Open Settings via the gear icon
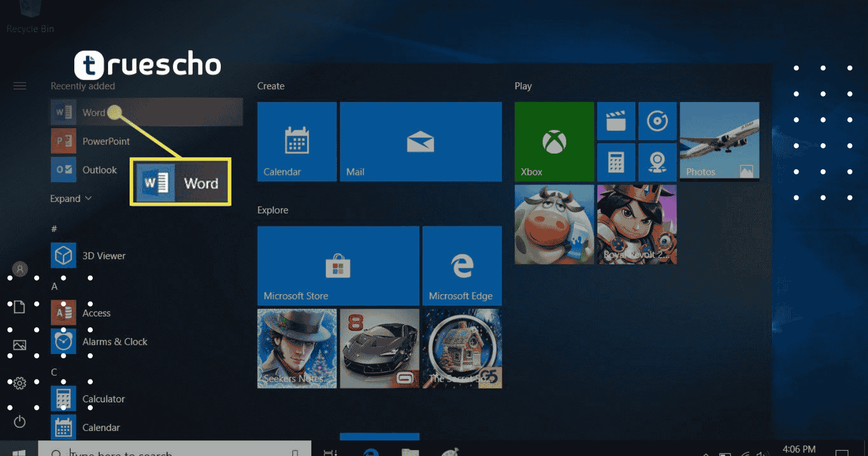 click(x=20, y=383)
